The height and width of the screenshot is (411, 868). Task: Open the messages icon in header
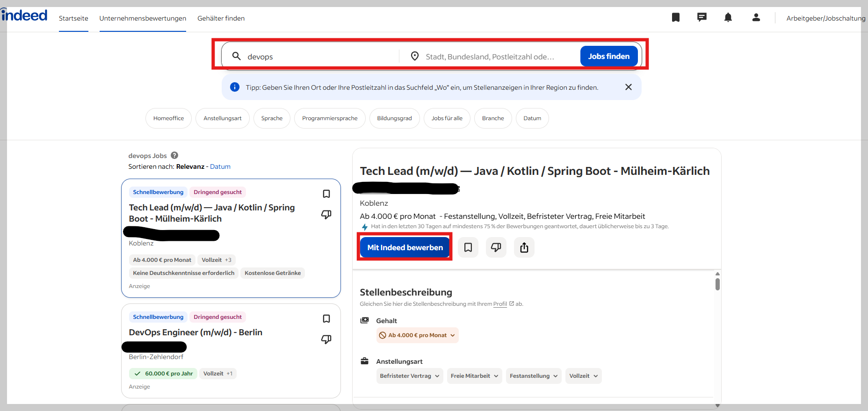(702, 18)
